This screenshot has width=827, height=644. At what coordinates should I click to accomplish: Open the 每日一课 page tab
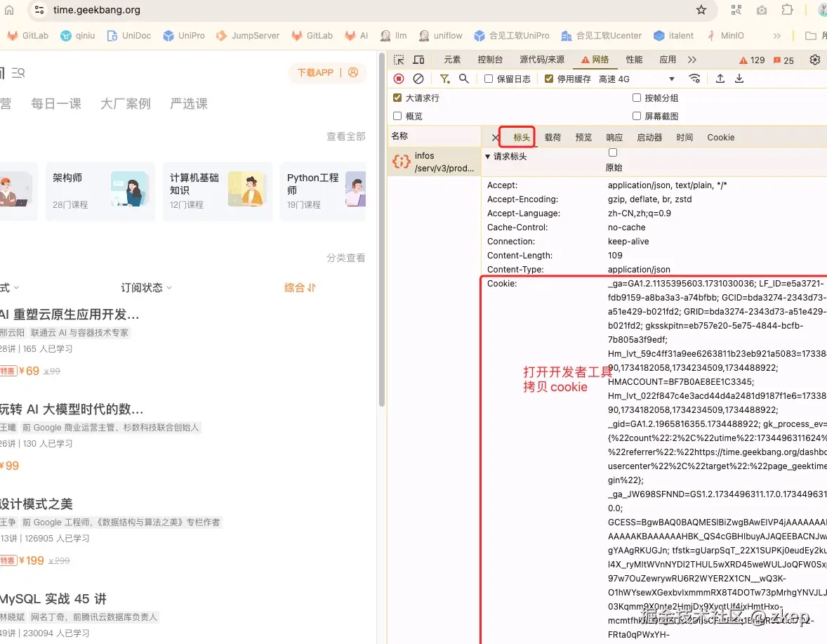pyautogui.click(x=56, y=104)
